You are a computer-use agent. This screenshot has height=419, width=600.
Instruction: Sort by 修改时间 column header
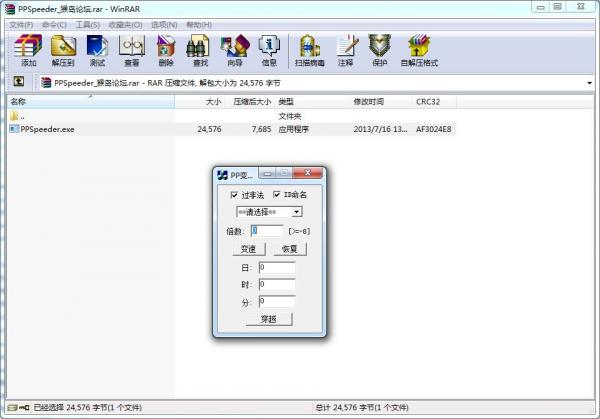click(382, 102)
